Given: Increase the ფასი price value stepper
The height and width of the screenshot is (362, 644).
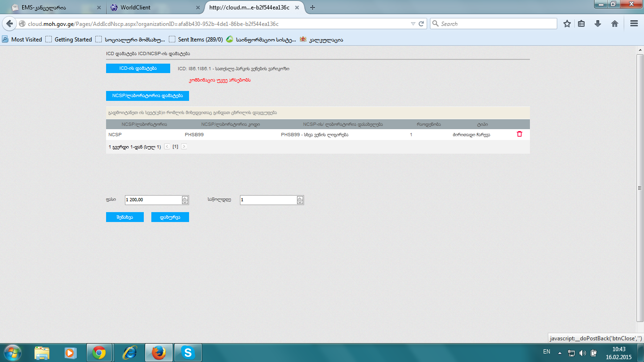Looking at the screenshot, I should pos(185,198).
